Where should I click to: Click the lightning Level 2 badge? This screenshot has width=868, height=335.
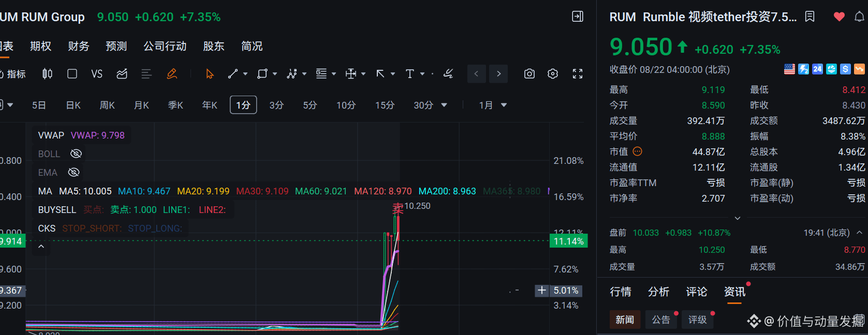pyautogui.click(x=803, y=69)
